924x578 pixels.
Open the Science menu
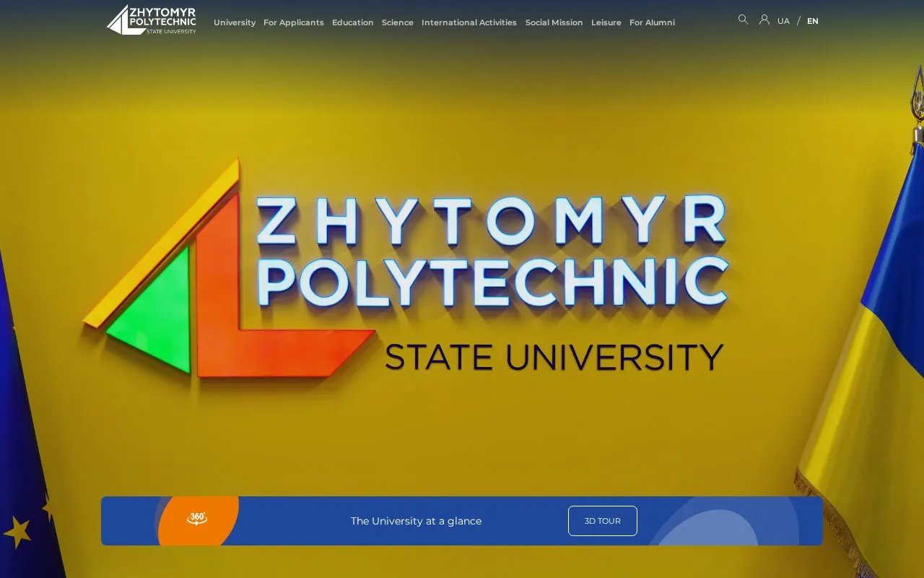(398, 22)
